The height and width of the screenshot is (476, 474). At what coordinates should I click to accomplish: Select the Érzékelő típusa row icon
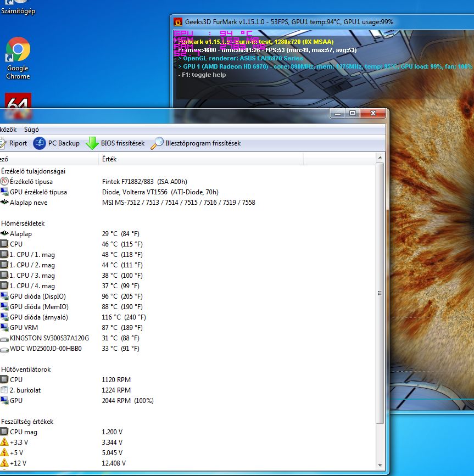point(4,182)
